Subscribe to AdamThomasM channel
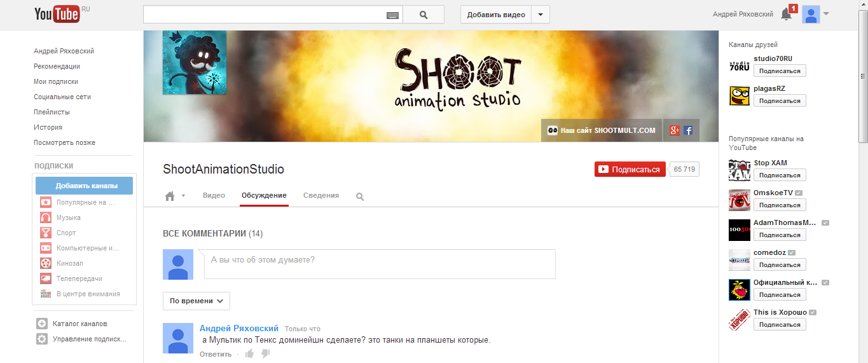Viewport: 868px width, 363px height. pyautogui.click(x=780, y=235)
